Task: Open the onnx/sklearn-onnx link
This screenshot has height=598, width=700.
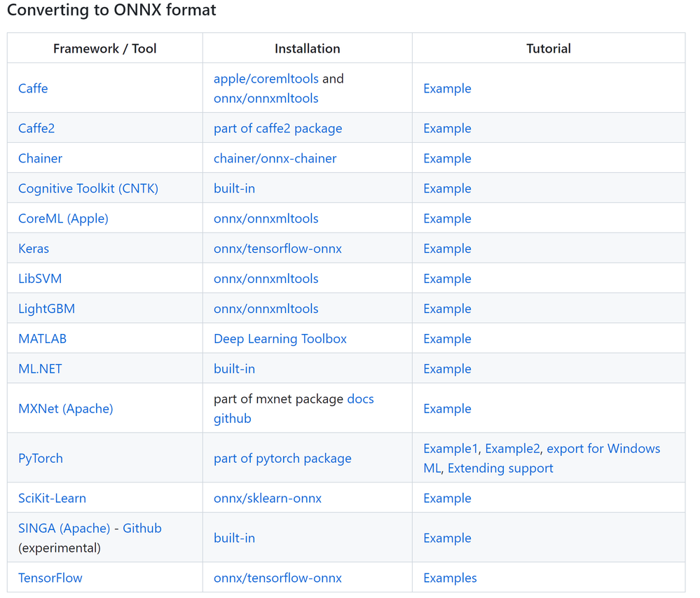Action: 268,498
